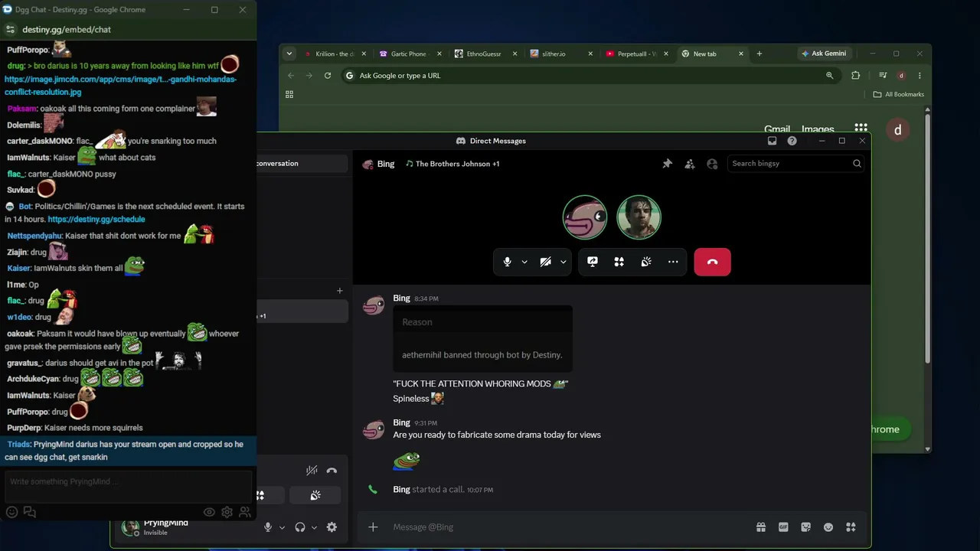Open soundboard button in Discord voice panel
980x551 pixels.
point(315,496)
